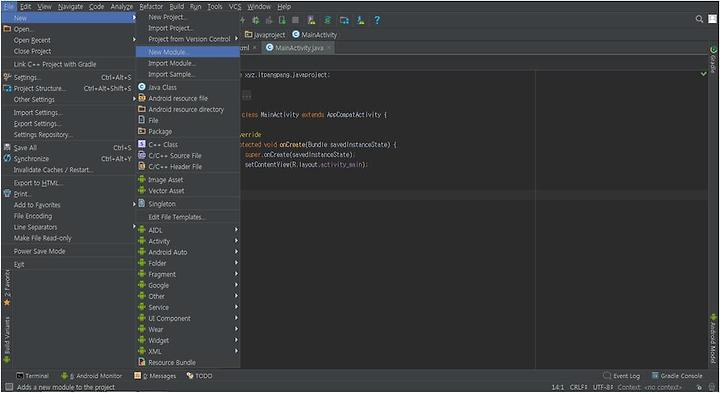Image resolution: width=720 pixels, height=393 pixels.
Task: Toggle Power Save Mode in File menu
Action: 69,252
